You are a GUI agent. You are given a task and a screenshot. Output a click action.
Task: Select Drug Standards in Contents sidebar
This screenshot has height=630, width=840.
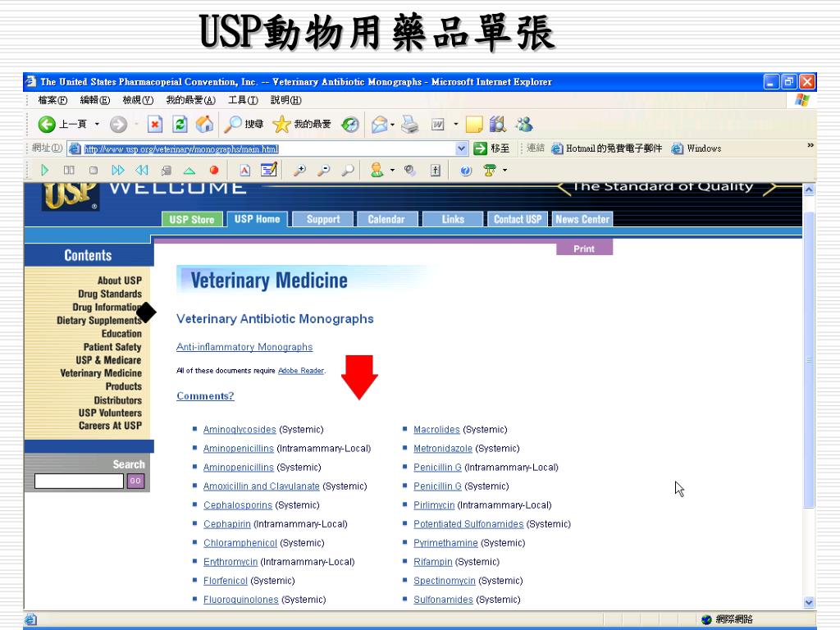click(x=110, y=294)
